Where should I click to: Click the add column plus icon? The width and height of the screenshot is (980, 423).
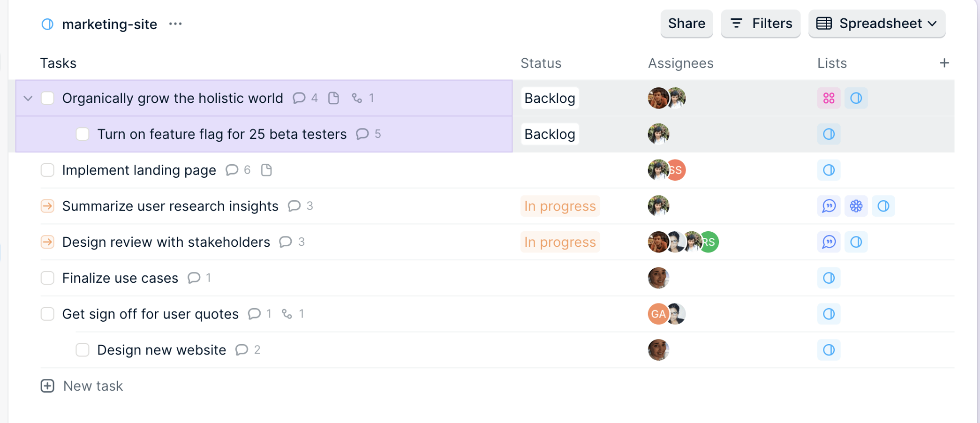(944, 63)
